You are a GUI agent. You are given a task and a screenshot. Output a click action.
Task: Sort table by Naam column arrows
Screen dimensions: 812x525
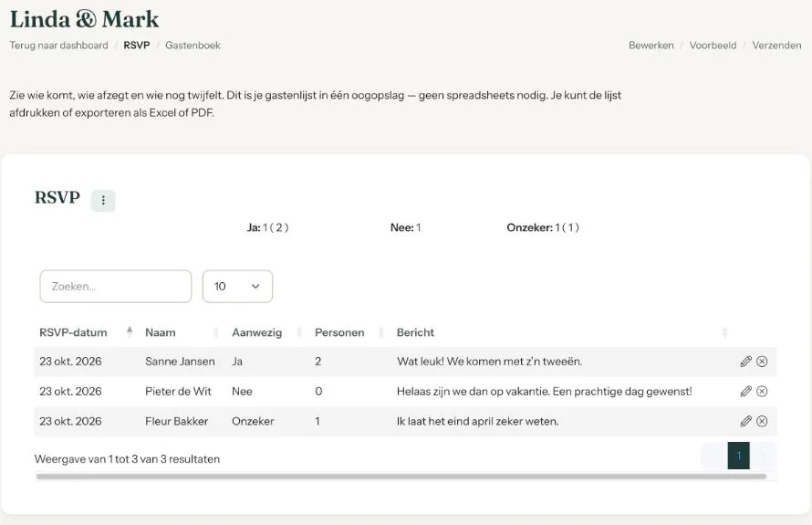coord(216,332)
